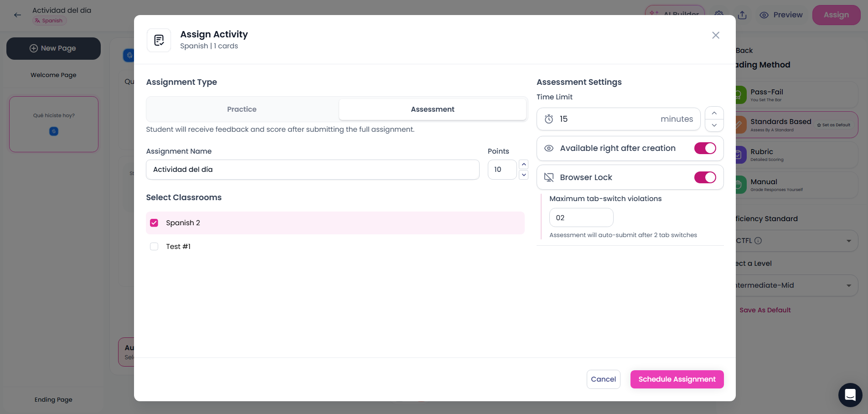Screen dimensions: 868x414
Task: Click the back arrow icon
Action: click(x=17, y=15)
